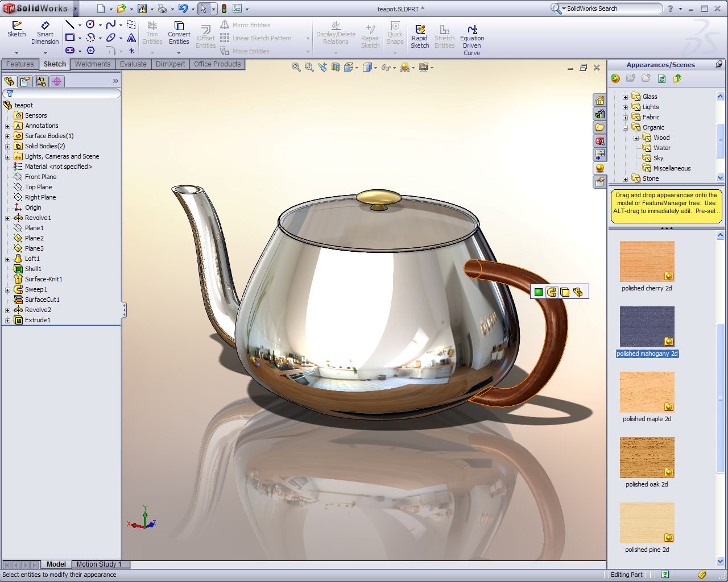Expand the Stone appearances folder
This screenshot has height=582, width=728.
[x=625, y=179]
